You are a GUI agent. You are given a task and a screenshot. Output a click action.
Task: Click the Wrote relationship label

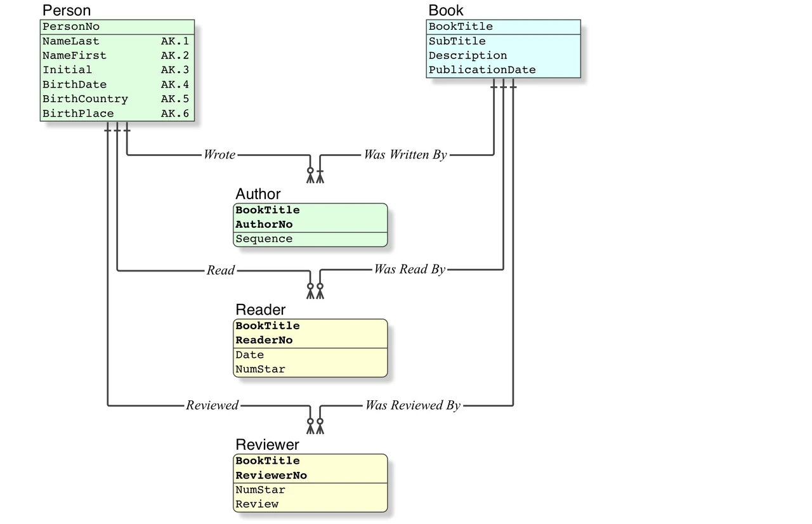coord(219,154)
